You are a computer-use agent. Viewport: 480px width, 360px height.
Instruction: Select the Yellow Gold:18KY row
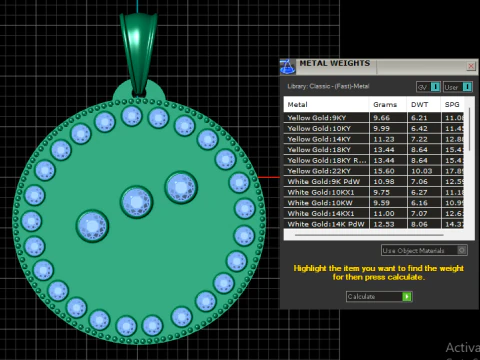[x=374, y=149]
